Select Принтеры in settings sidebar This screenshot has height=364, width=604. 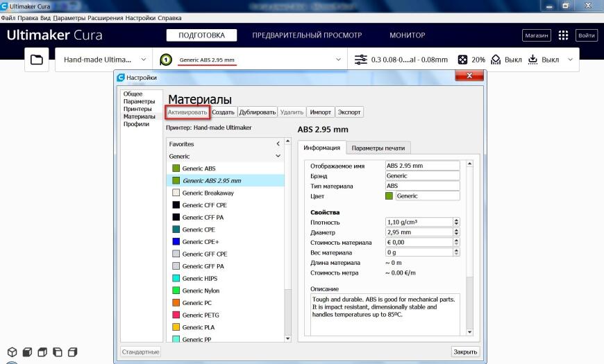[137, 109]
